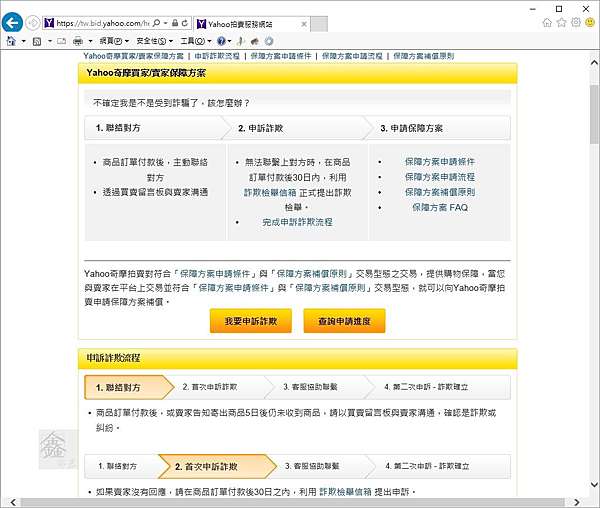This screenshot has width=600, height=508.
Task: Open 保障方案 FAQ link
Action: [440, 207]
